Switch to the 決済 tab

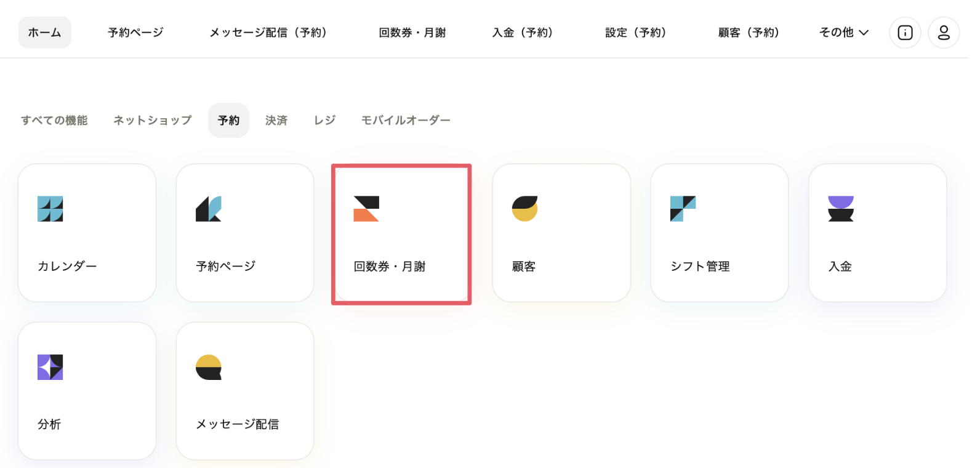(x=276, y=120)
